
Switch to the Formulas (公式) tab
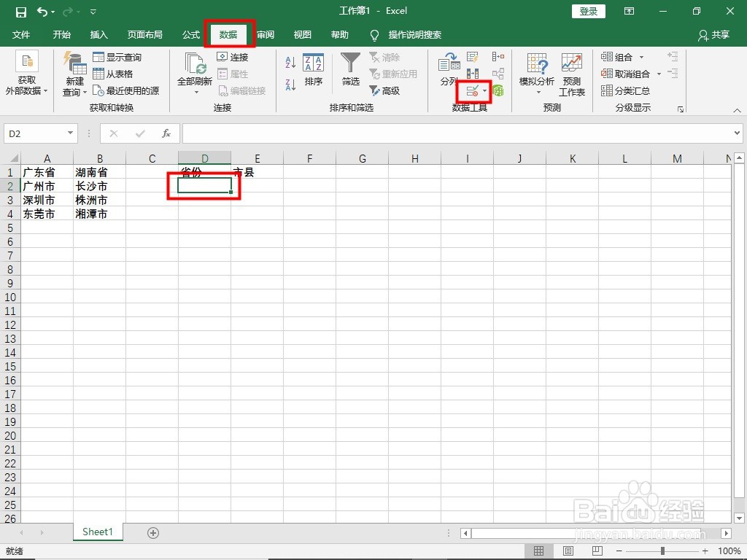pyautogui.click(x=191, y=35)
